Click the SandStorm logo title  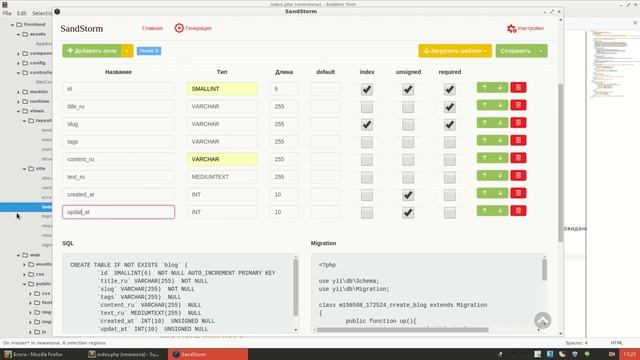[82, 29]
